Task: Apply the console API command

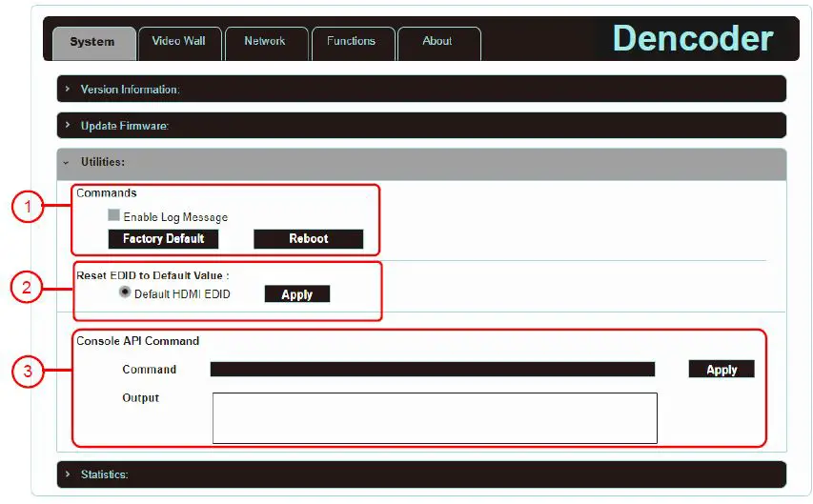Action: tap(722, 369)
